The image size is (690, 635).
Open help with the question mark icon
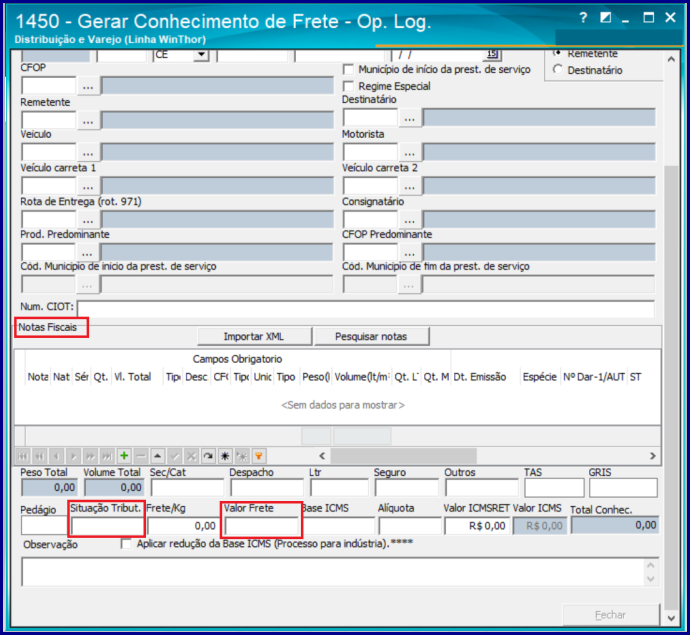tap(584, 18)
